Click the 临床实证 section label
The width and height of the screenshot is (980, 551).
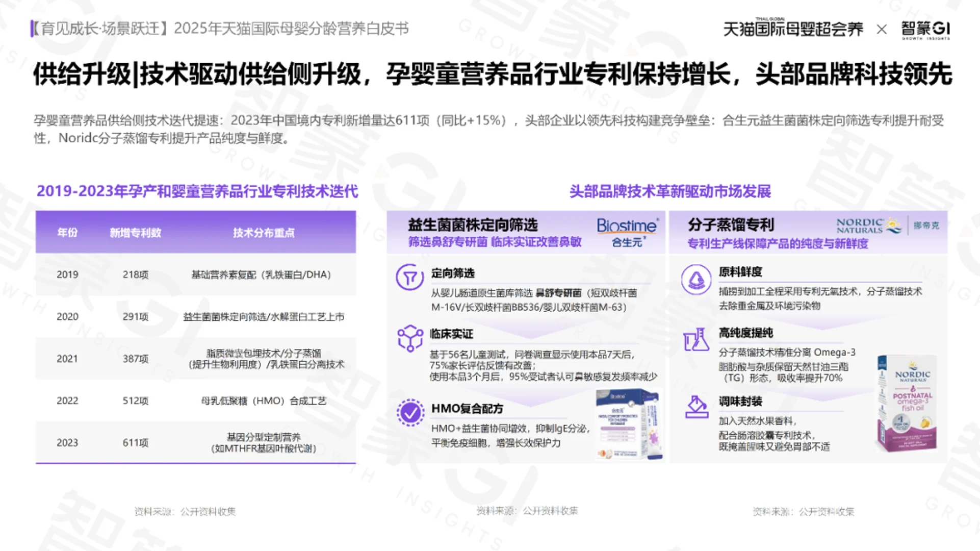coord(452,334)
